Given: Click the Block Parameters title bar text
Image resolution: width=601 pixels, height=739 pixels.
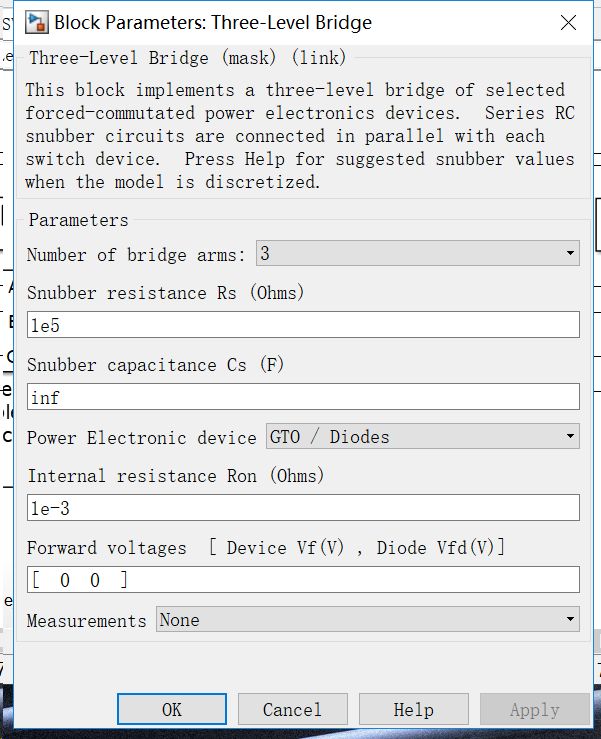Looking at the screenshot, I should coord(212,22).
